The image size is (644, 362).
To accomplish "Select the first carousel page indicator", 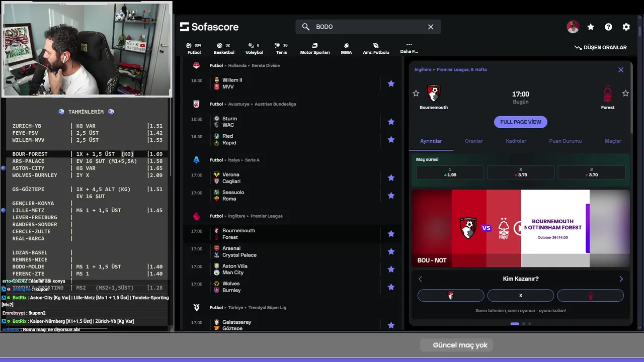I will click(x=515, y=324).
